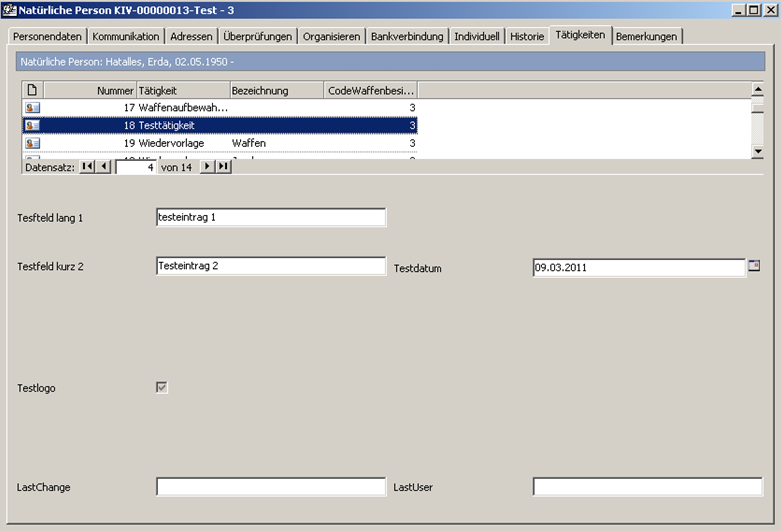
Task: Switch to the Personendaten tab
Action: pos(47,36)
